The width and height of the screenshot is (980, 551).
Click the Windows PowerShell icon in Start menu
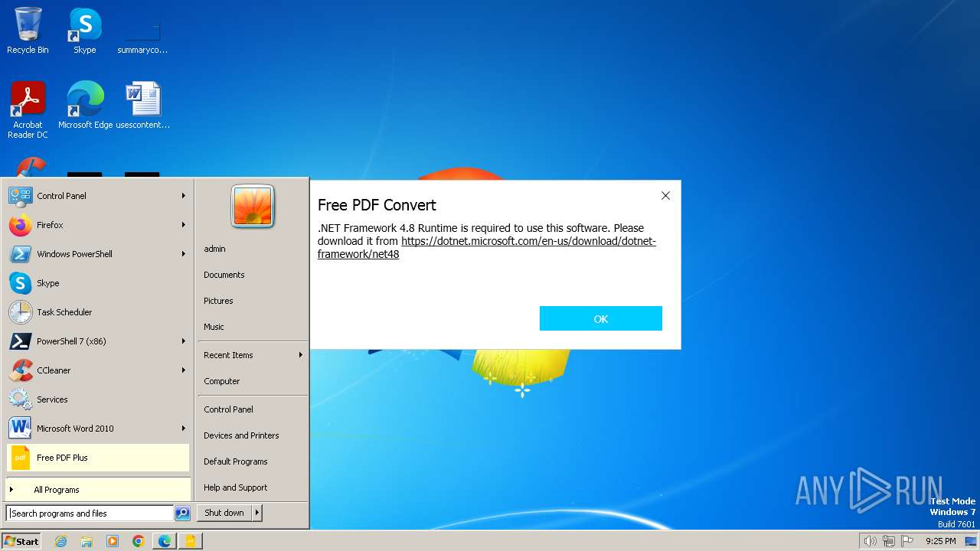tap(20, 254)
